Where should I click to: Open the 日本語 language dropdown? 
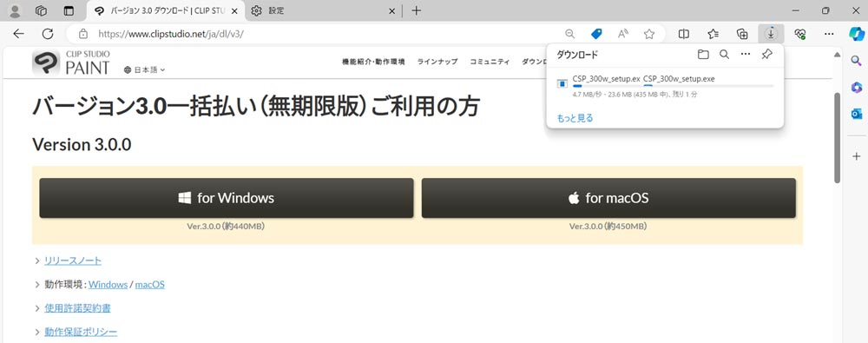coord(144,69)
